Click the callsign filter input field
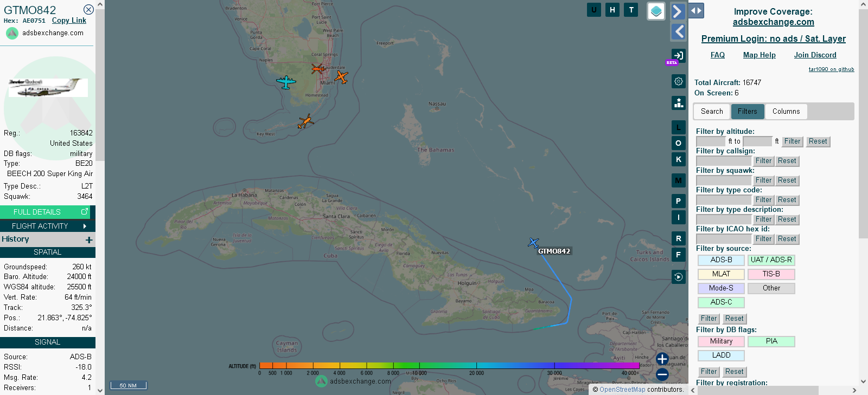 724,161
